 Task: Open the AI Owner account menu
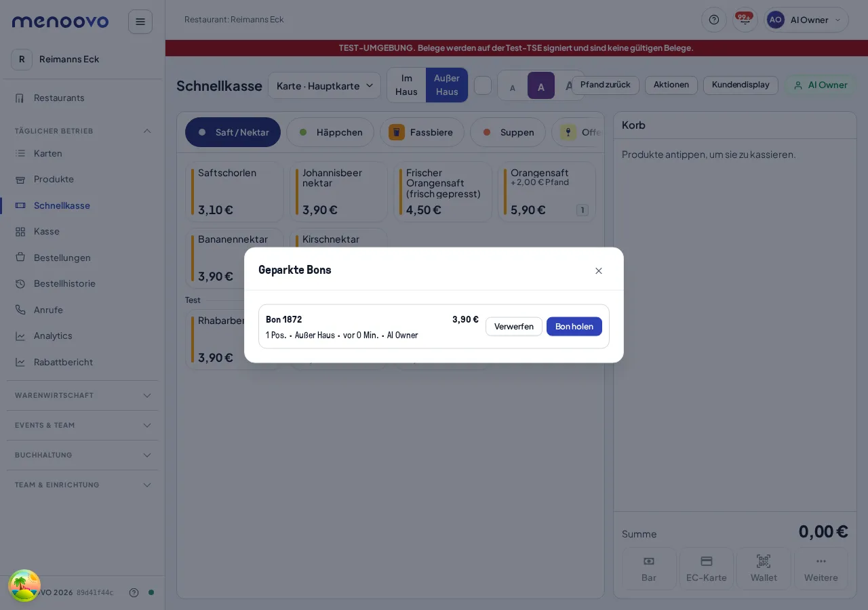[806, 20]
